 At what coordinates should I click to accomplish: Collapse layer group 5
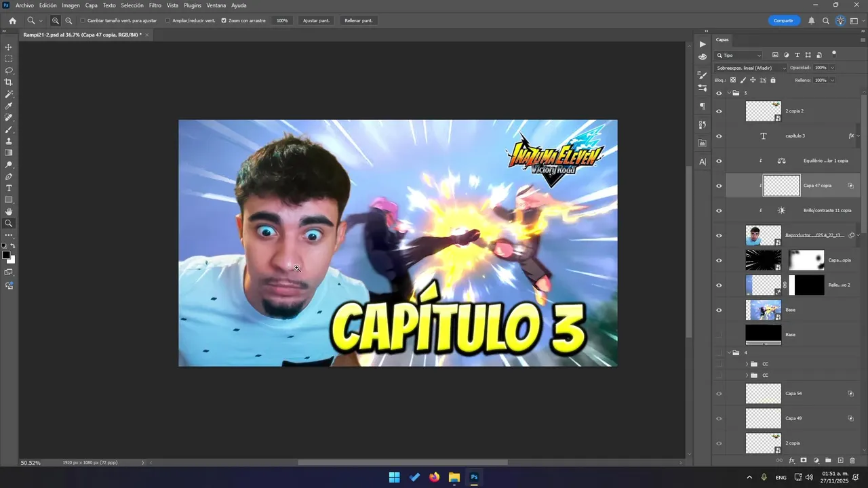coord(729,94)
